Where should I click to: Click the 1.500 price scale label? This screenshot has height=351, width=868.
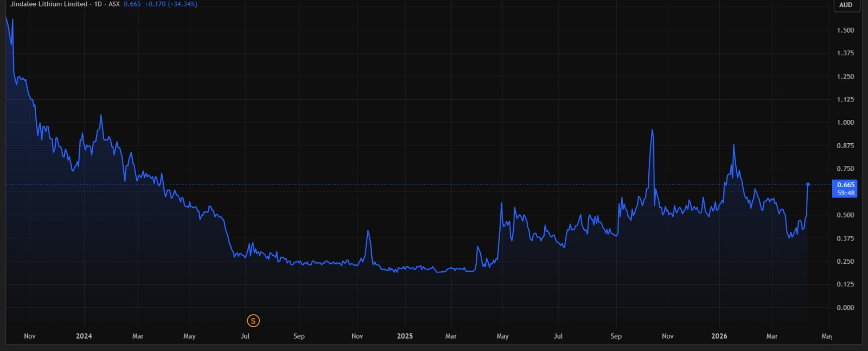[845, 30]
